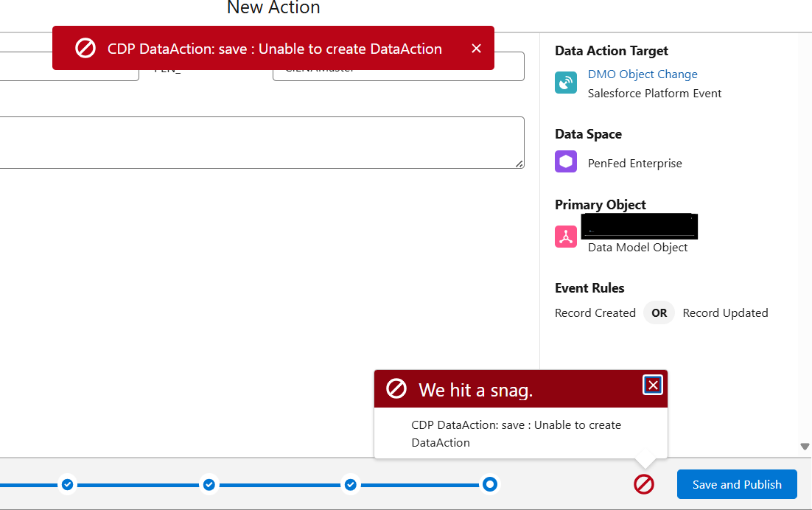This screenshot has width=812, height=510.
Task: Click the 'Event Rules' heading
Action: click(x=589, y=288)
